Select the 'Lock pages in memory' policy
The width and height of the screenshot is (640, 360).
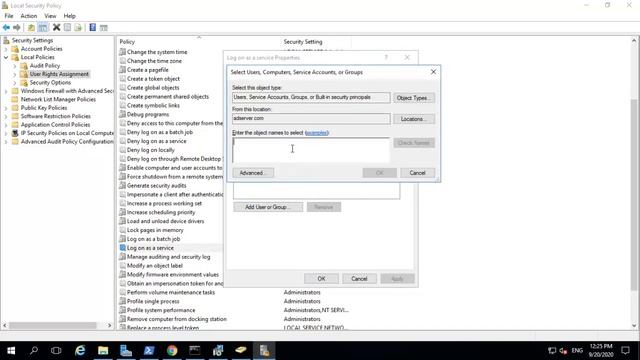point(155,230)
